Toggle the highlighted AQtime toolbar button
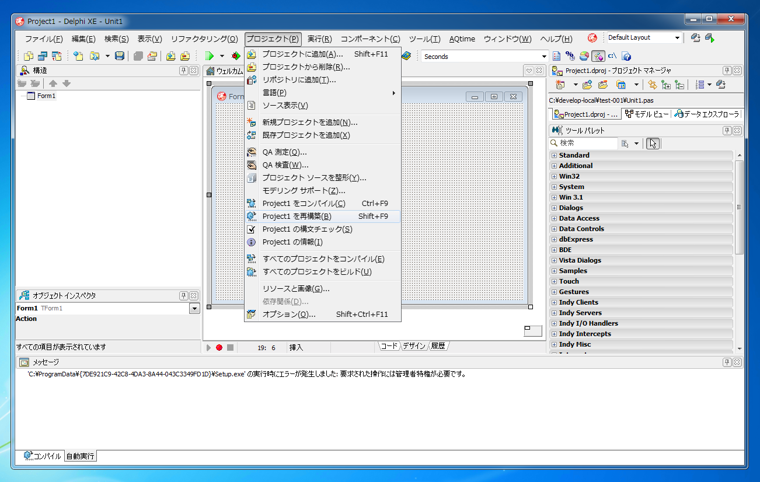Viewport: 760px width, 482px height. click(598, 56)
